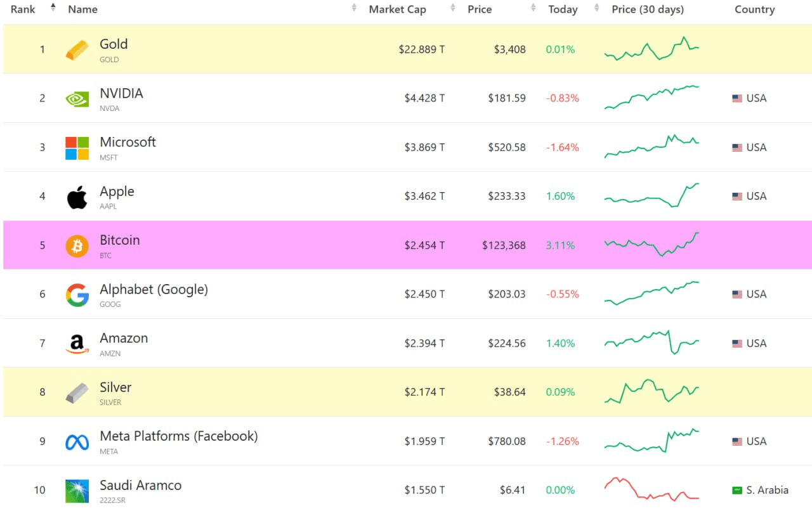Viewport: 812px width, 511px height.
Task: Click the USA flag in Microsoft row
Action: (x=737, y=147)
